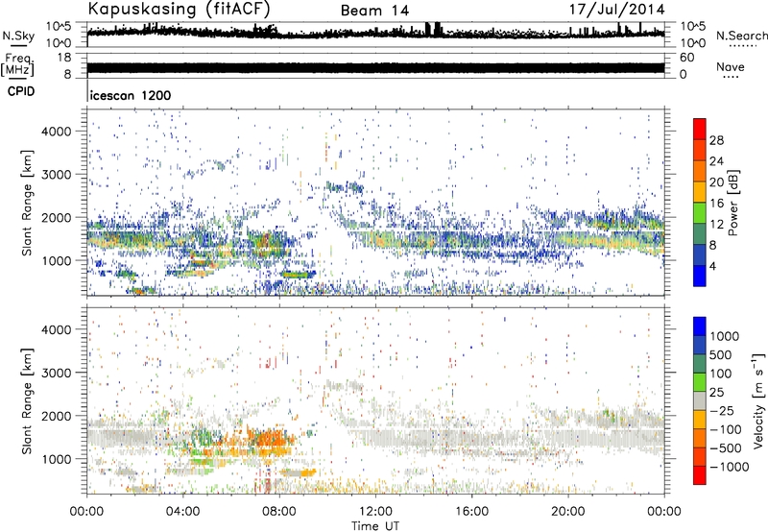
Task: Click the -1000 velocity colorbar label
Action: tap(730, 467)
